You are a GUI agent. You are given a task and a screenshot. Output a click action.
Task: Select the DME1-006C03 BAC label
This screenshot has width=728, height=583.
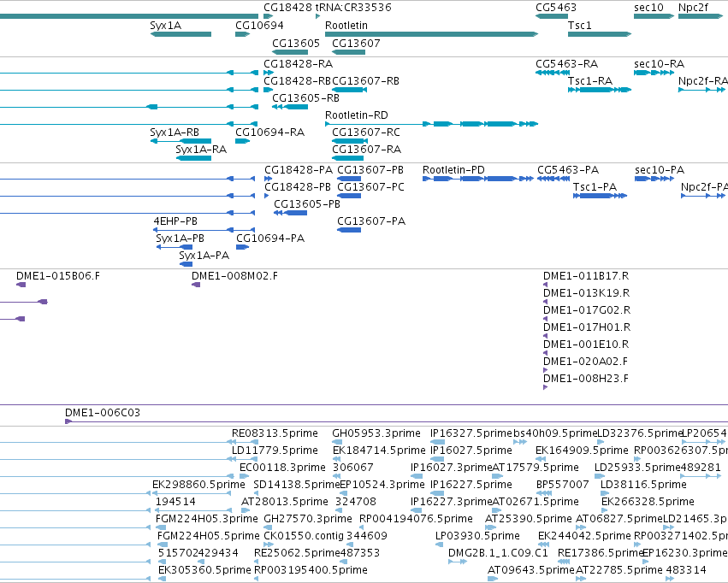103,413
